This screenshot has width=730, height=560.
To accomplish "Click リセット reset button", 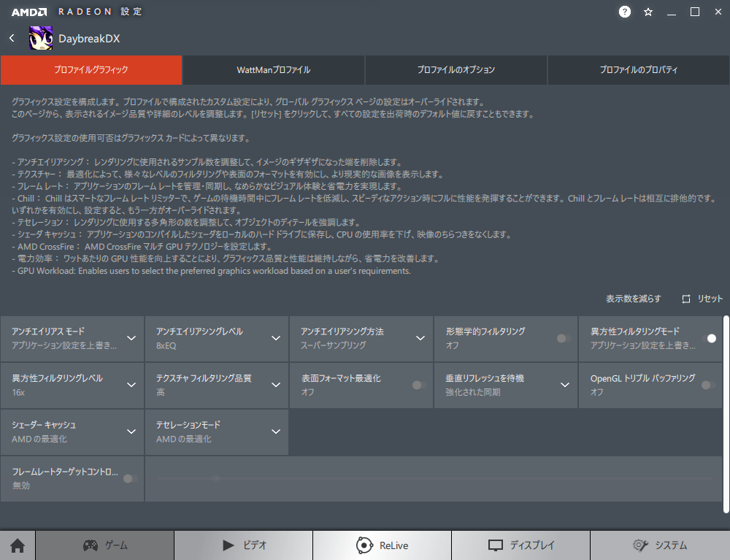I will [702, 299].
